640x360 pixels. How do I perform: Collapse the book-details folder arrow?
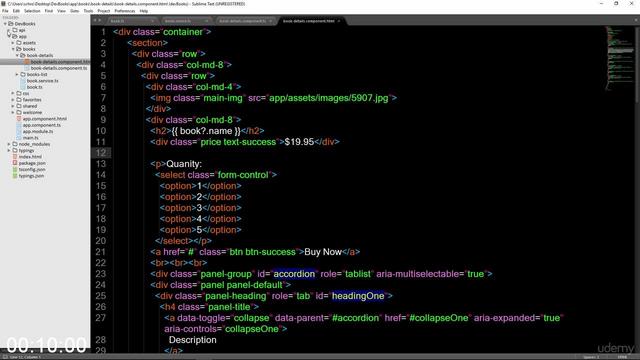tap(17, 56)
